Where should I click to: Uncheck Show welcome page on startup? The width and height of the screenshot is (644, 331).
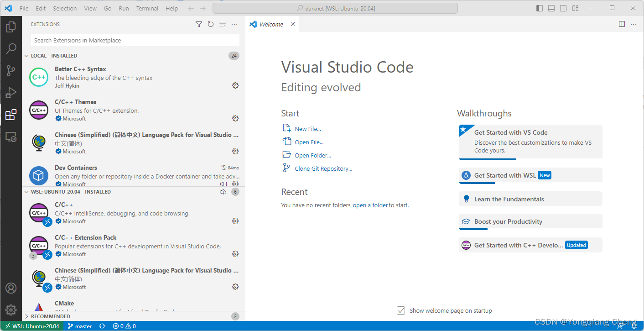[x=400, y=310]
